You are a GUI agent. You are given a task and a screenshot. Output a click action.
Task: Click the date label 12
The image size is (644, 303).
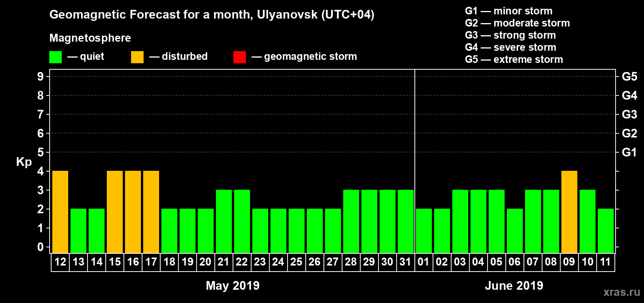tap(60, 262)
